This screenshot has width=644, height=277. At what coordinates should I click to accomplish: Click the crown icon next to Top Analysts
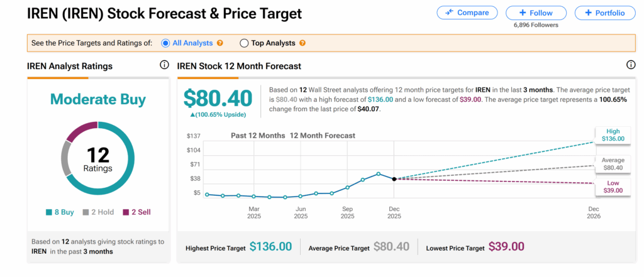pyautogui.click(x=303, y=43)
